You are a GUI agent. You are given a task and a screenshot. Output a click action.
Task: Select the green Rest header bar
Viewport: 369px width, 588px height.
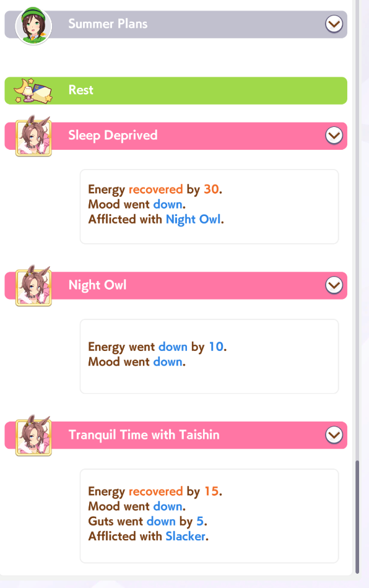[x=176, y=91]
